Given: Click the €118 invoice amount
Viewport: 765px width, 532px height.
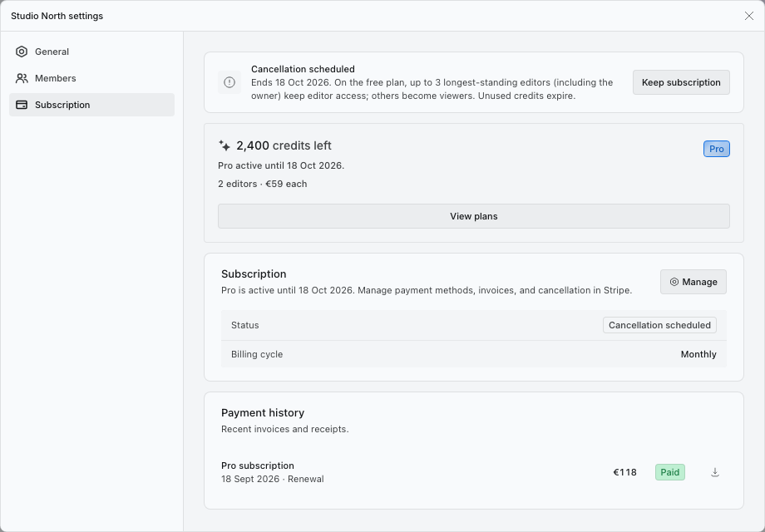Looking at the screenshot, I should click(x=625, y=472).
